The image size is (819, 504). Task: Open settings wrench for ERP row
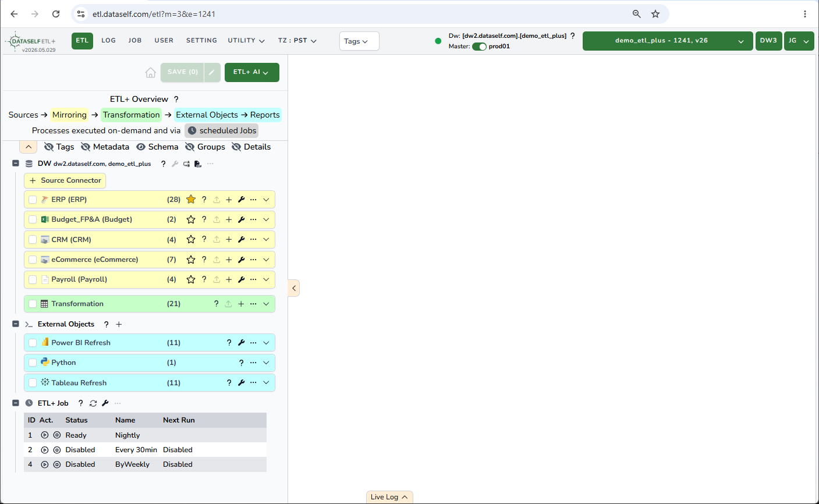(241, 200)
